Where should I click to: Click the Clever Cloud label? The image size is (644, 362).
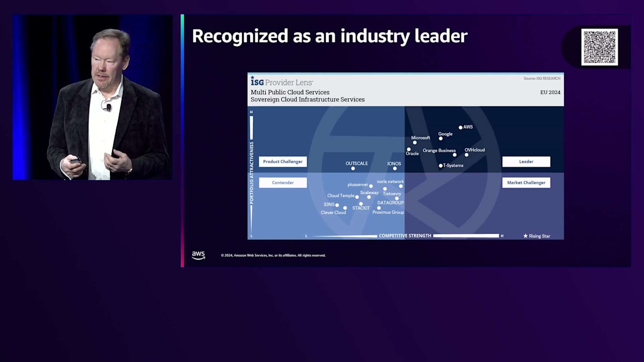333,213
